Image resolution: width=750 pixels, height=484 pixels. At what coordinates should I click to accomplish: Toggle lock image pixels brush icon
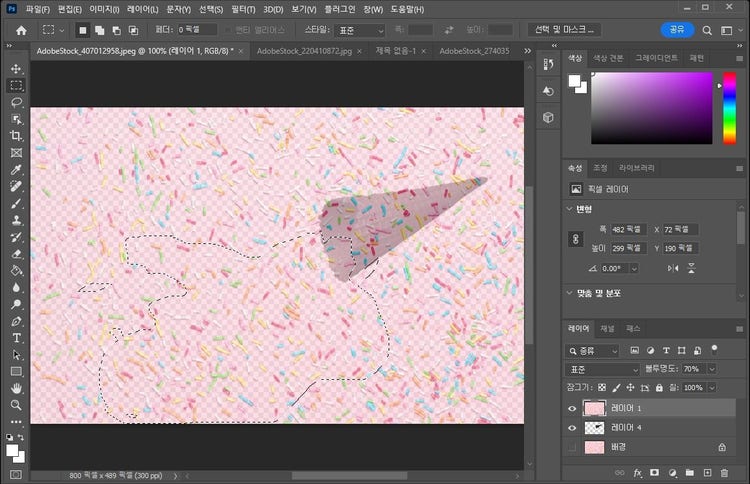[x=616, y=387]
